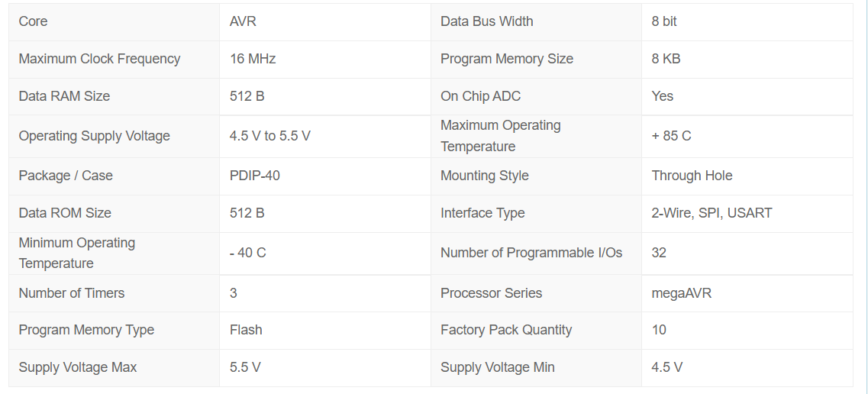Select the 4.5 V to 5.5 V value

point(269,136)
